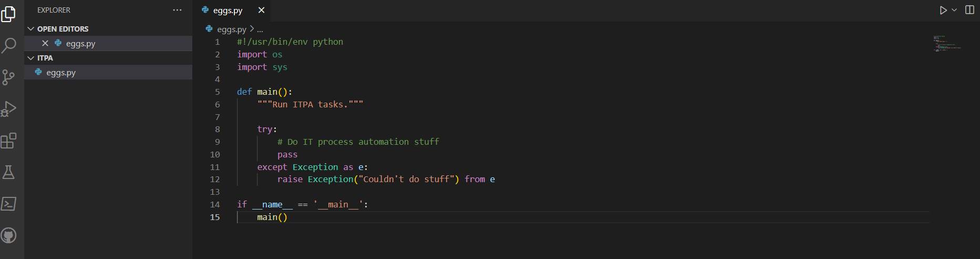
Task: Open the Explorer view in activity bar
Action: pos(8,14)
